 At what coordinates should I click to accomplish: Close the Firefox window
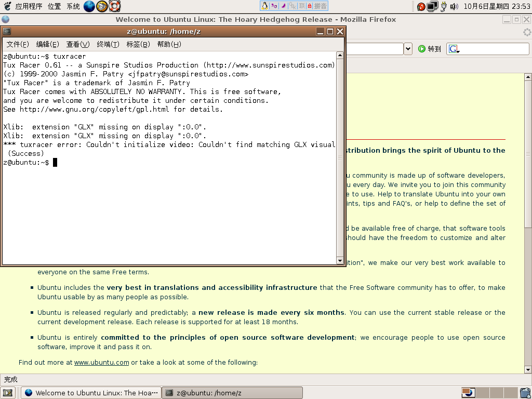(x=527, y=20)
